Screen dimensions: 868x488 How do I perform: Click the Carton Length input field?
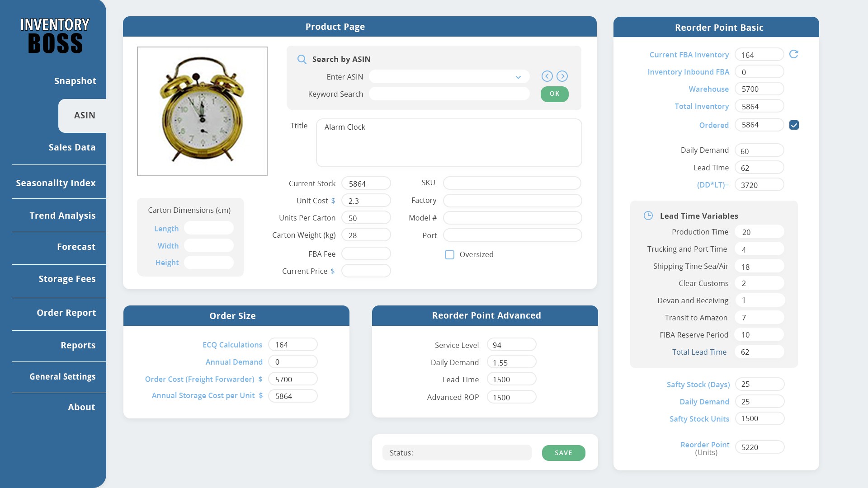tap(208, 228)
